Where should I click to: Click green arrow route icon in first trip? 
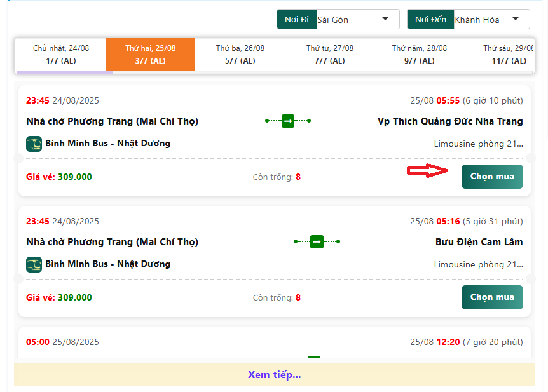pos(287,121)
